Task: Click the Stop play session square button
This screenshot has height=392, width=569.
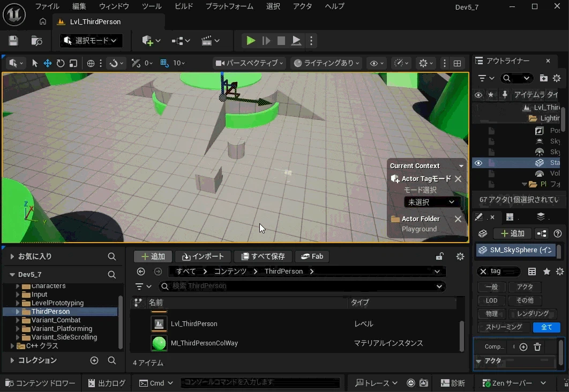Action: click(281, 41)
